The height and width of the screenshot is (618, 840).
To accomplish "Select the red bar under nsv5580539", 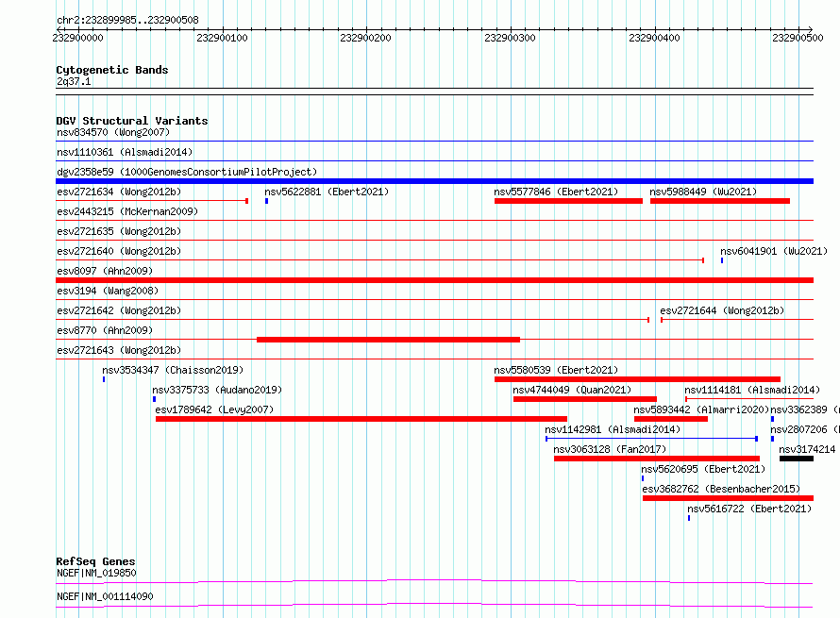I will tap(637, 379).
